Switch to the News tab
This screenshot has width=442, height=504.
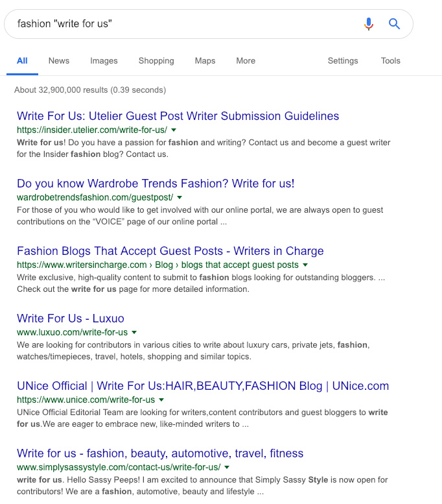[x=59, y=61]
